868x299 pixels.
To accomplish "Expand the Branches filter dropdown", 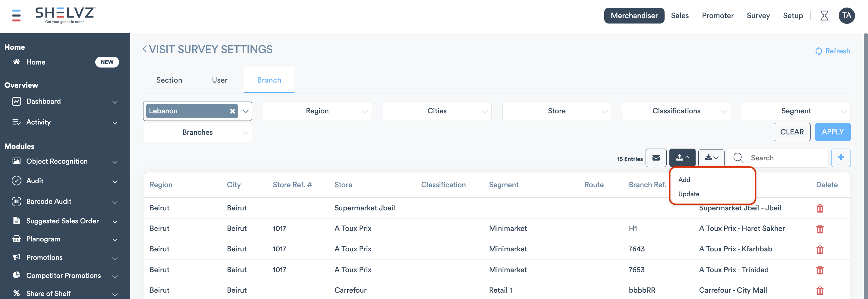I will [x=197, y=133].
